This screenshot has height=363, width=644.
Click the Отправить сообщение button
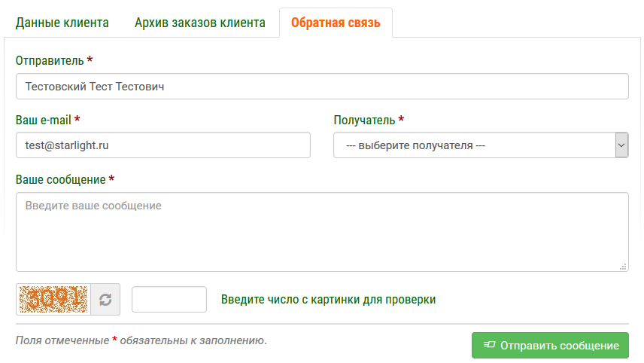[x=550, y=346]
